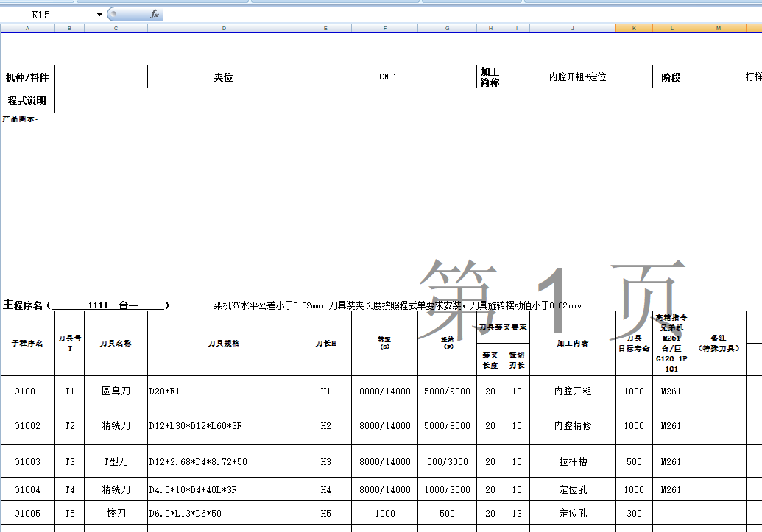This screenshot has height=532, width=762.
Task: Select column J header
Action: (x=573, y=28)
